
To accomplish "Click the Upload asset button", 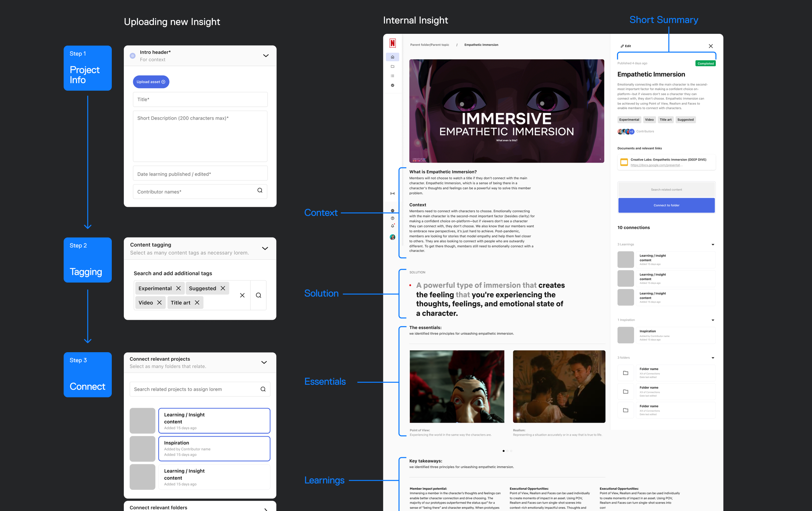I will tap(151, 82).
